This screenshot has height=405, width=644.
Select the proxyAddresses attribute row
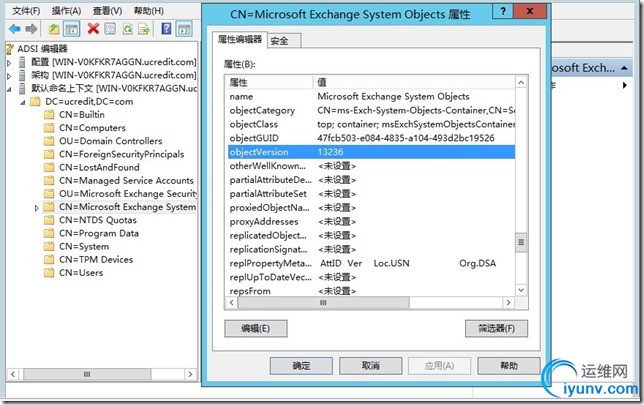371,222
